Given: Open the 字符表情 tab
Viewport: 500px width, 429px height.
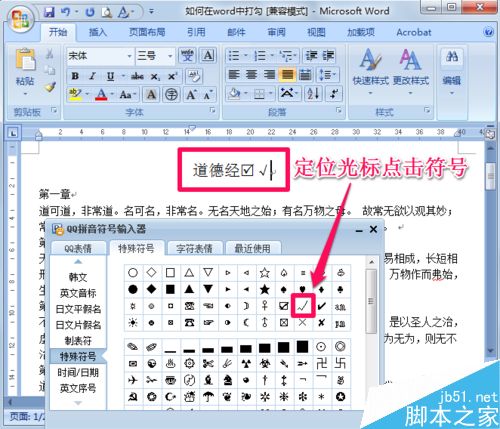Looking at the screenshot, I should click(x=194, y=248).
